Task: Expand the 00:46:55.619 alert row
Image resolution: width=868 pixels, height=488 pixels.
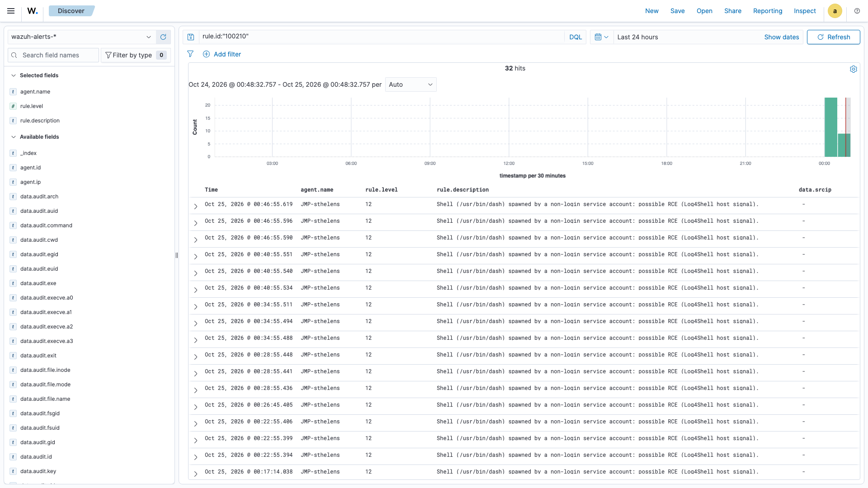Action: point(196,206)
